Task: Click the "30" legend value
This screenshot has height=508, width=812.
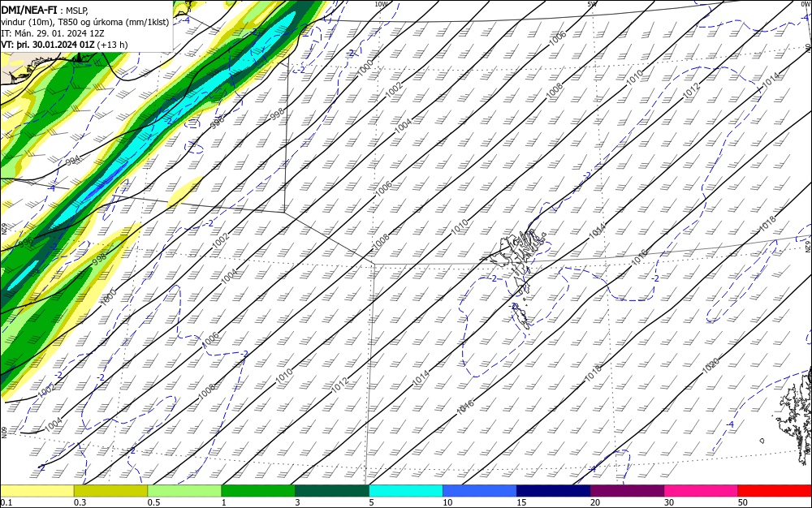Action: tap(669, 502)
